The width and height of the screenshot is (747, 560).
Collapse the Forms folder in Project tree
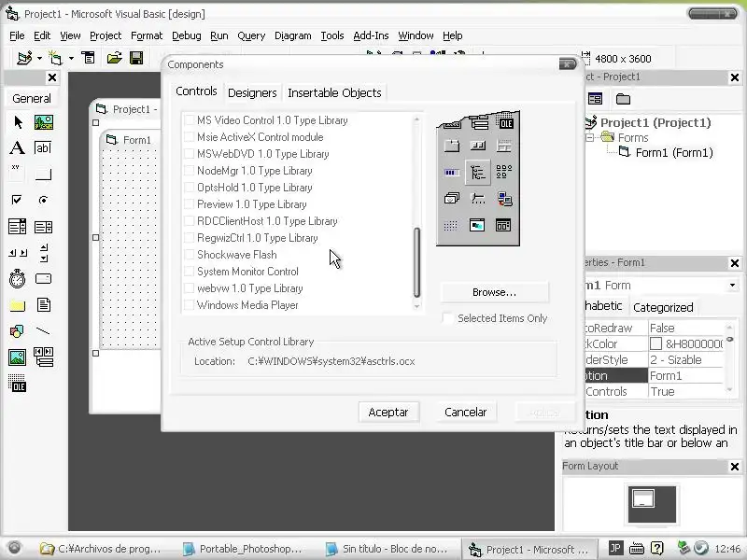590,137
